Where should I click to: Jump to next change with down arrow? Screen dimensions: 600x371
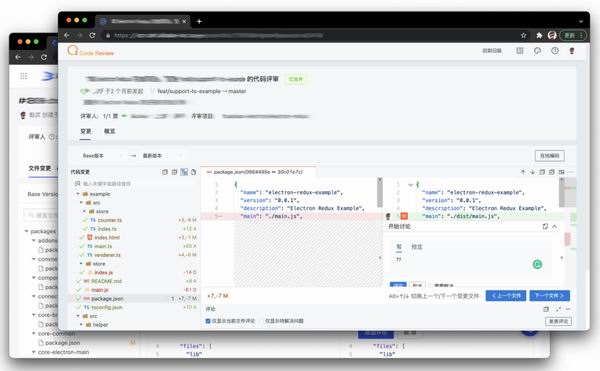pyautogui.click(x=532, y=172)
